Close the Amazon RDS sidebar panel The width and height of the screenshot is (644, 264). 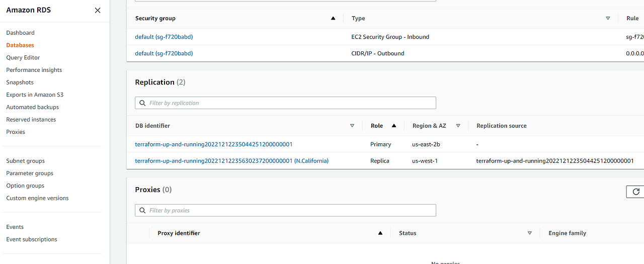click(x=98, y=10)
